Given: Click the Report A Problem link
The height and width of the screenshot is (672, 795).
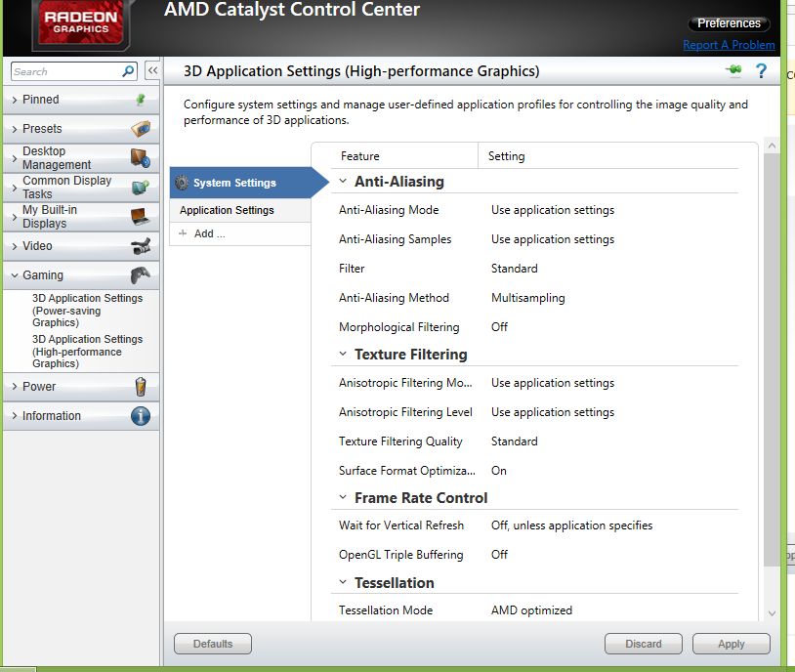Looking at the screenshot, I should (x=729, y=45).
